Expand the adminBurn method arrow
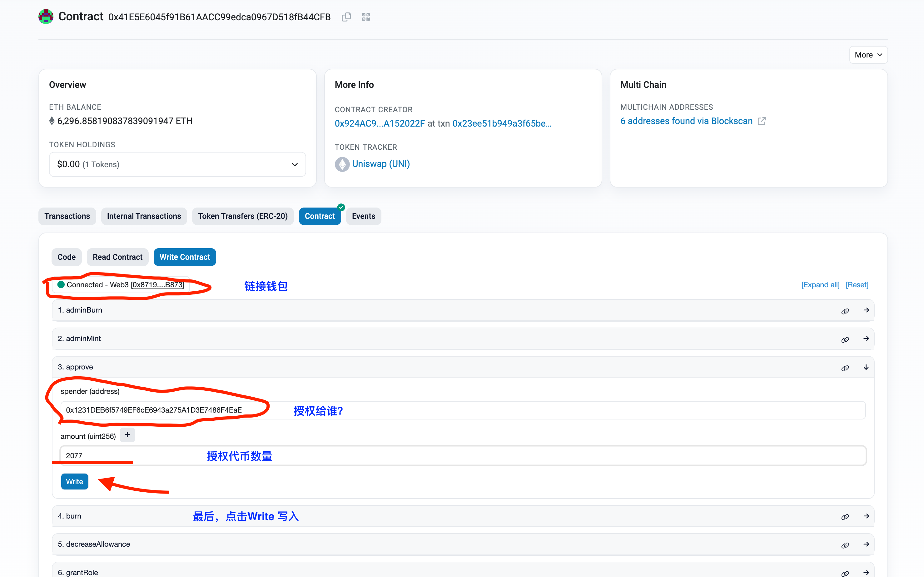Viewport: 924px width, 577px height. pyautogui.click(x=866, y=310)
